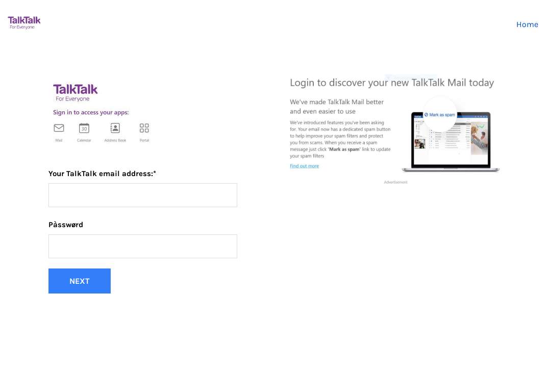Open the Calendar app icon
The image size is (551, 392).
point(84,128)
